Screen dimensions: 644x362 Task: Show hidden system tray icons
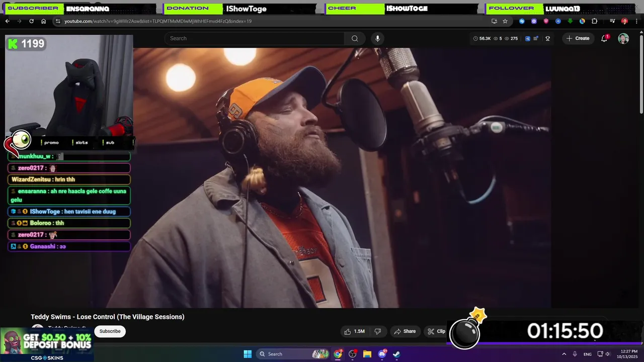point(564,354)
